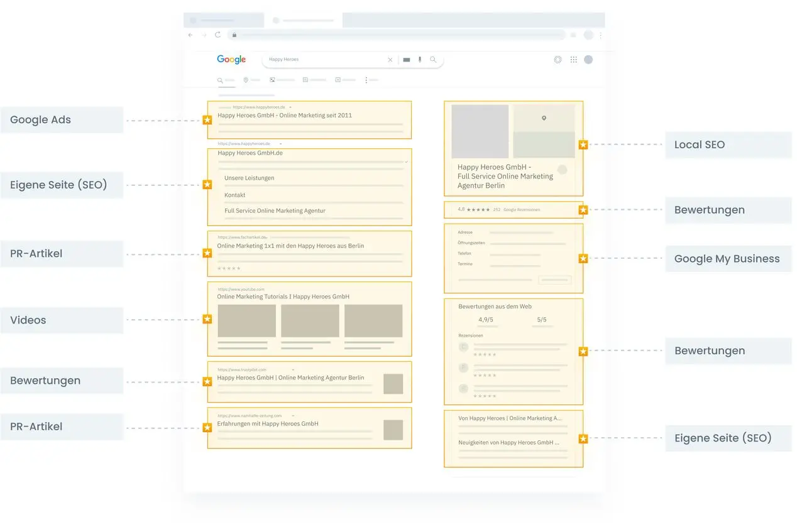Image resolution: width=802 pixels, height=532 pixels.
Task: Switch to the Videos search filter tab
Action: [338, 80]
